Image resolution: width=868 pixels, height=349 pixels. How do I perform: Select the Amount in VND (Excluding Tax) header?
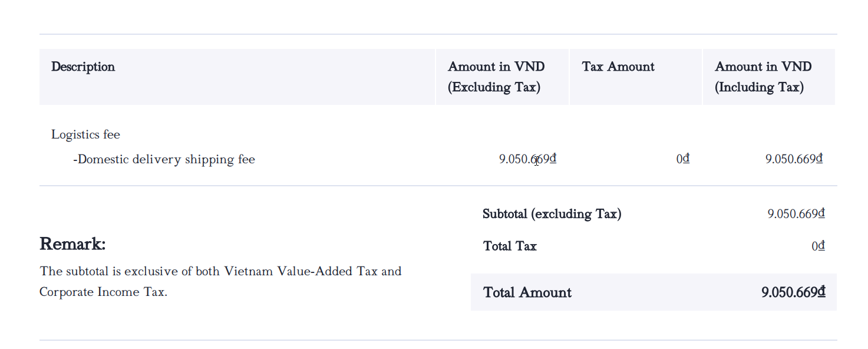click(x=496, y=77)
